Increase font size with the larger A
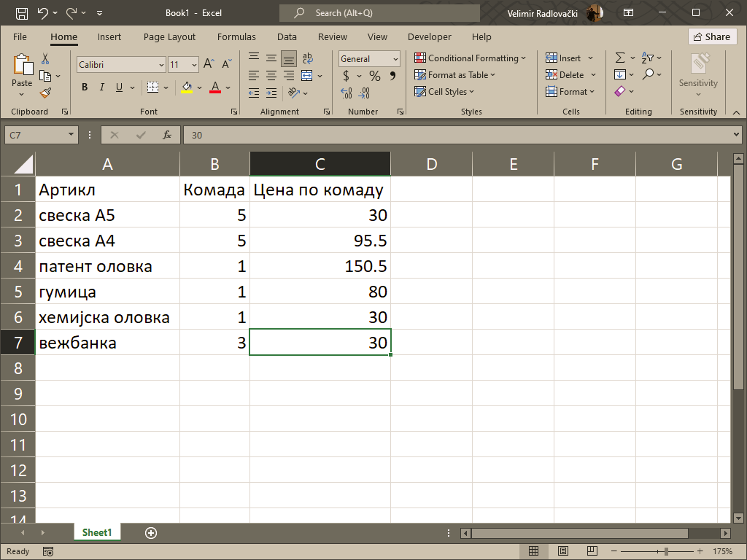This screenshot has height=560, width=747. click(209, 64)
